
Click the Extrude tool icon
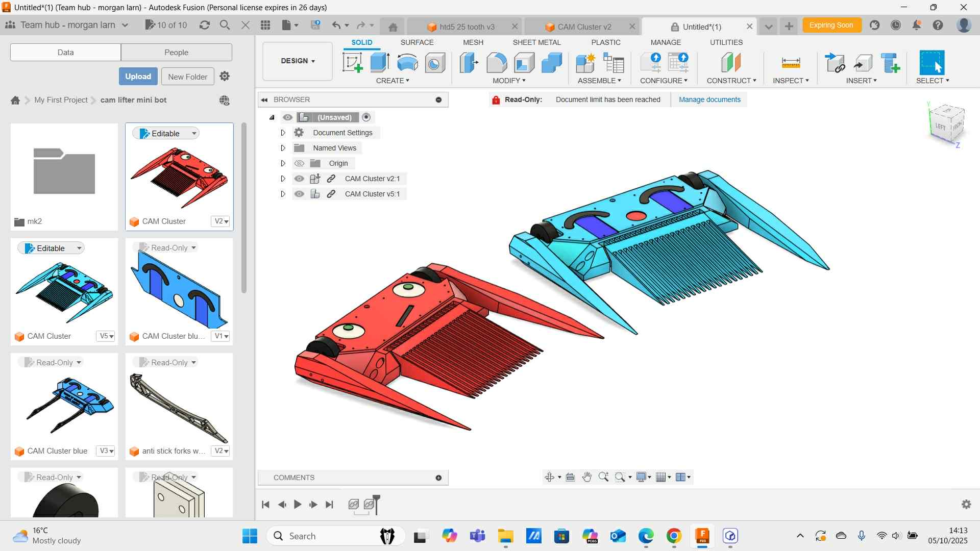pyautogui.click(x=380, y=63)
